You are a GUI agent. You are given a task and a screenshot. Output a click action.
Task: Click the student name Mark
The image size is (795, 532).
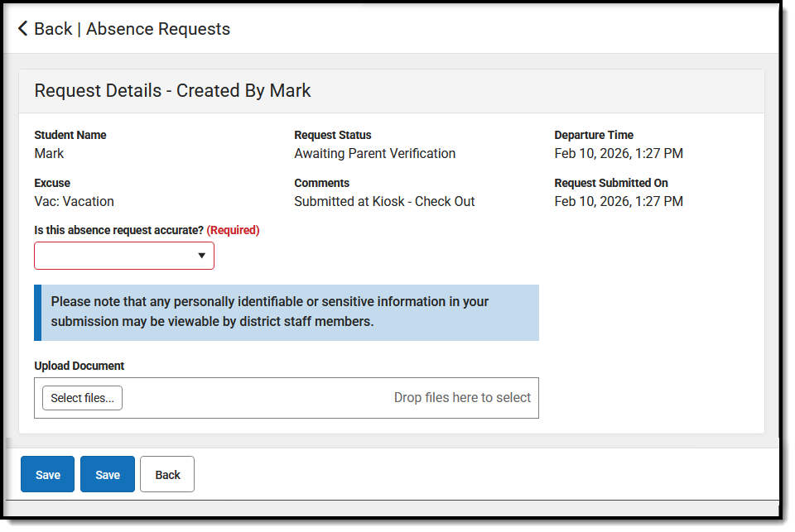point(48,153)
